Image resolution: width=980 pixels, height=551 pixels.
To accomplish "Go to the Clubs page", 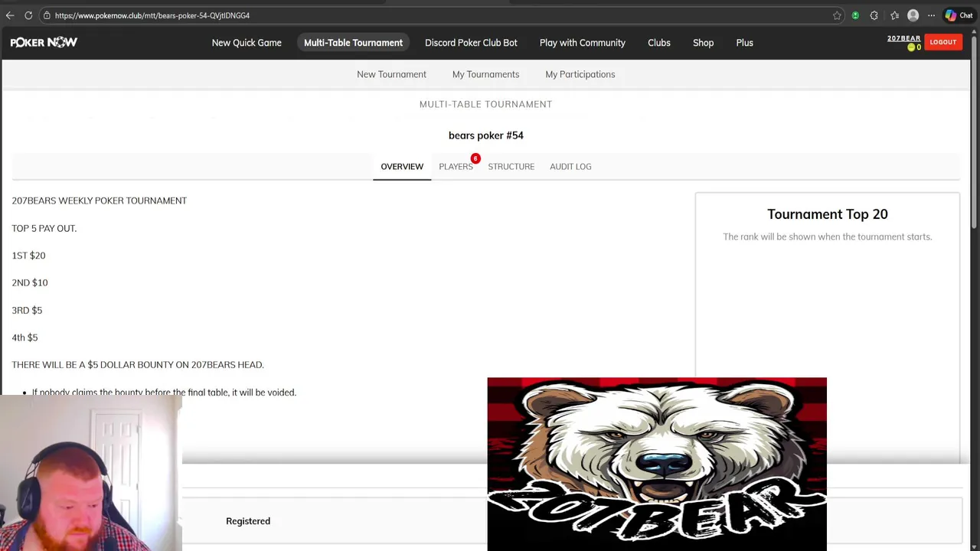I will click(658, 43).
